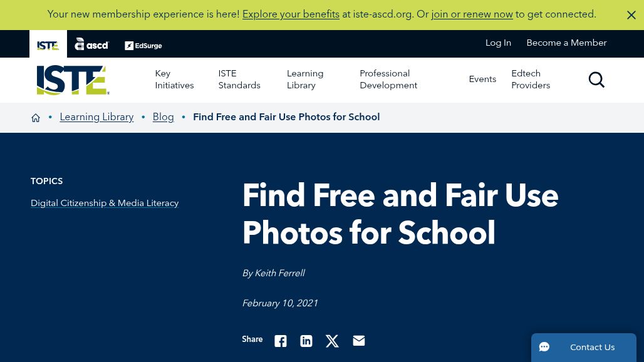Open the Contact Us live chat
The height and width of the screenshot is (362, 644).
coord(583,348)
